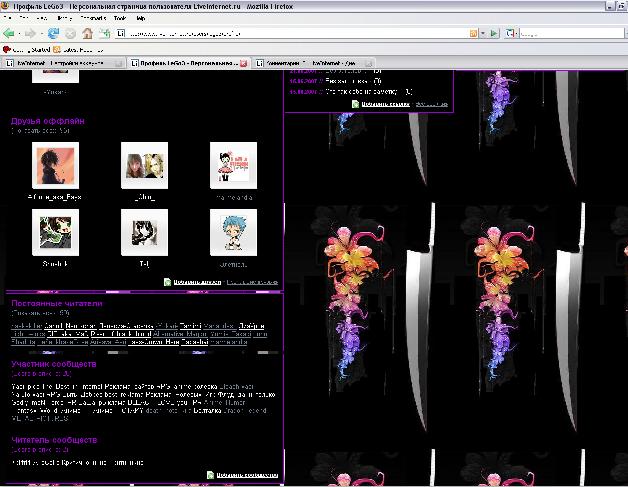
Task: Open the Help menu
Action: click(141, 18)
